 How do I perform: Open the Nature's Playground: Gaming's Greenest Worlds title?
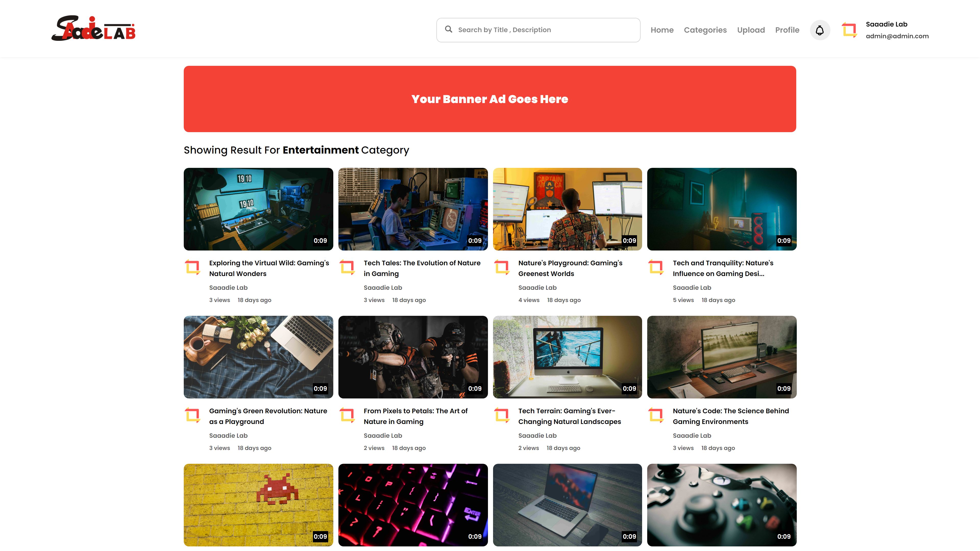pos(570,268)
